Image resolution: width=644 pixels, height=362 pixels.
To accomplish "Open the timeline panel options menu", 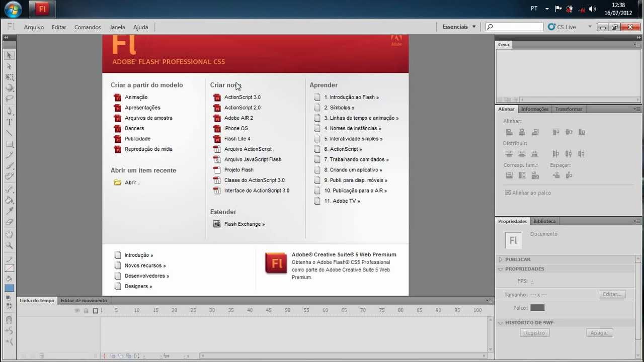I will [x=490, y=301].
